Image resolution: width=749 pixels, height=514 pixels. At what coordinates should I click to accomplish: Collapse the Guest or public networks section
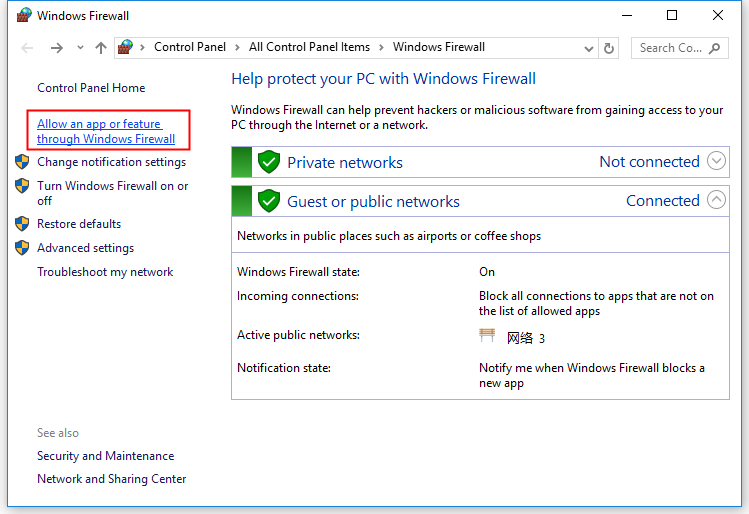[x=717, y=200]
